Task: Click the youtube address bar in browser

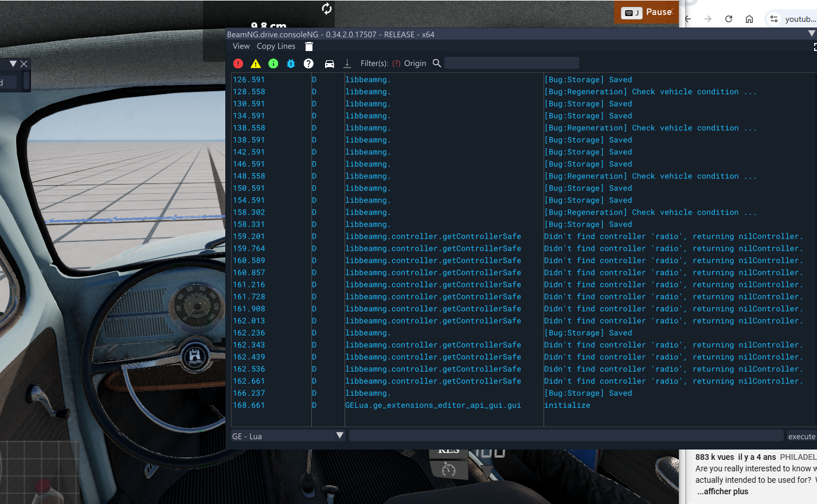Action: pos(800,19)
